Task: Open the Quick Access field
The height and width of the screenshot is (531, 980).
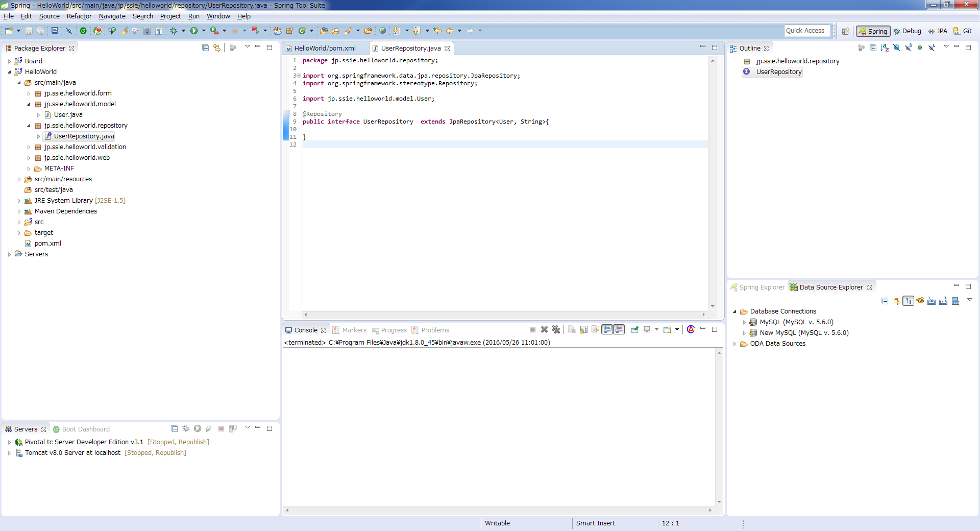Action: (x=806, y=31)
